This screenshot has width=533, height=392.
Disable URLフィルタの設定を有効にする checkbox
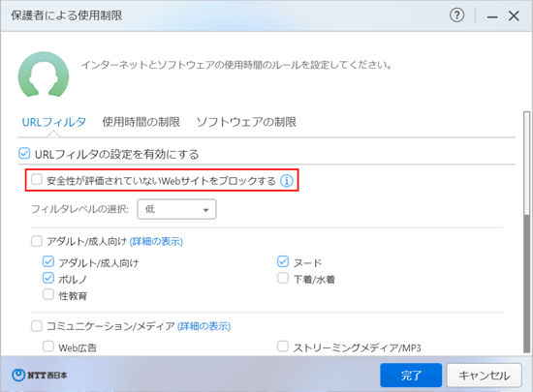(24, 153)
